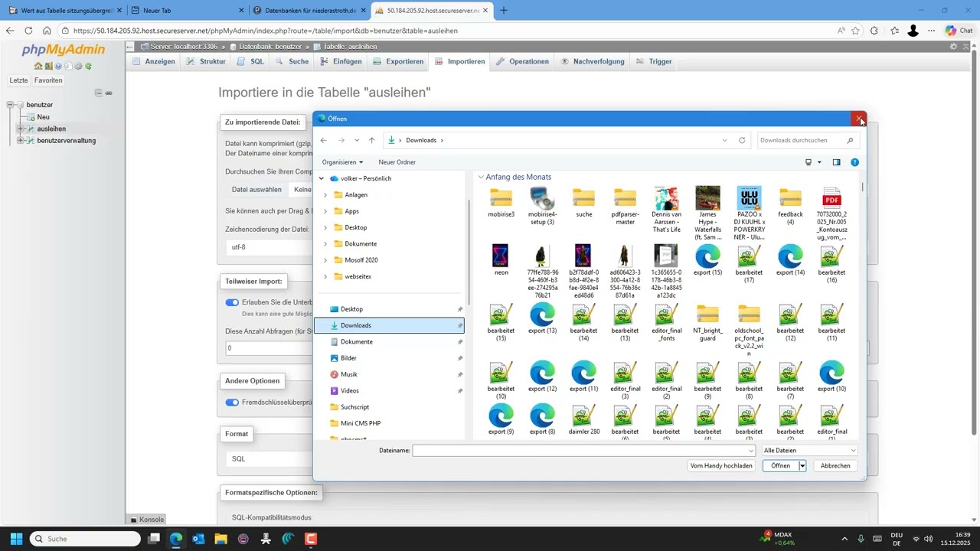Select the daimler 280 file
The width and height of the screenshot is (980, 551).
(x=583, y=419)
